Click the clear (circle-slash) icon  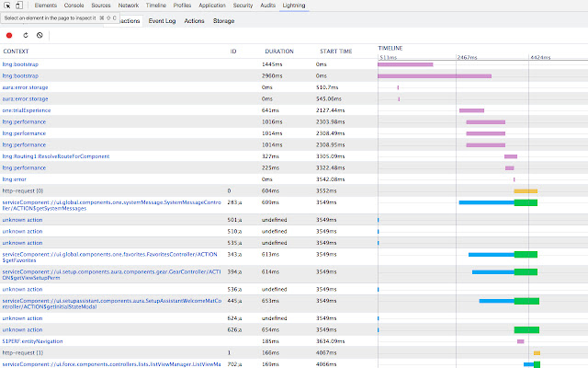40,35
